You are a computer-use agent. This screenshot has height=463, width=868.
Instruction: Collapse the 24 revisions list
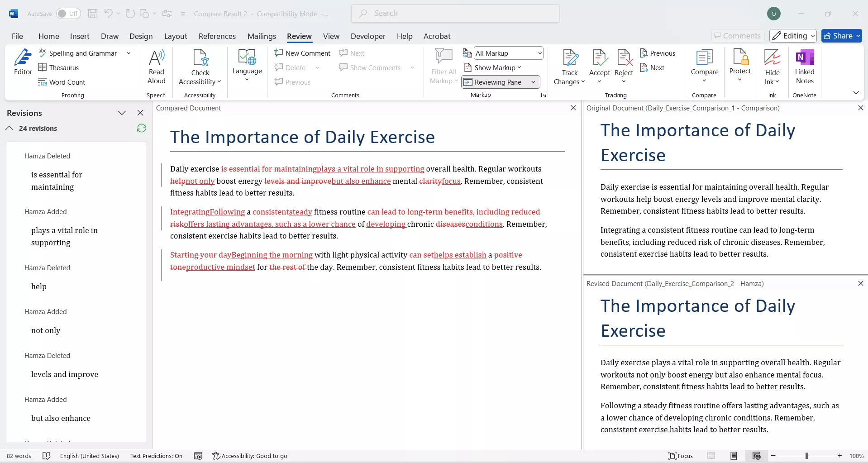pos(9,128)
